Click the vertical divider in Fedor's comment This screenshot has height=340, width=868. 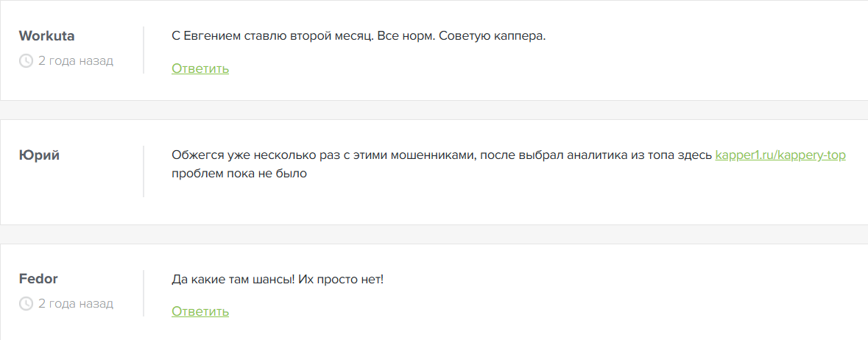point(144,293)
